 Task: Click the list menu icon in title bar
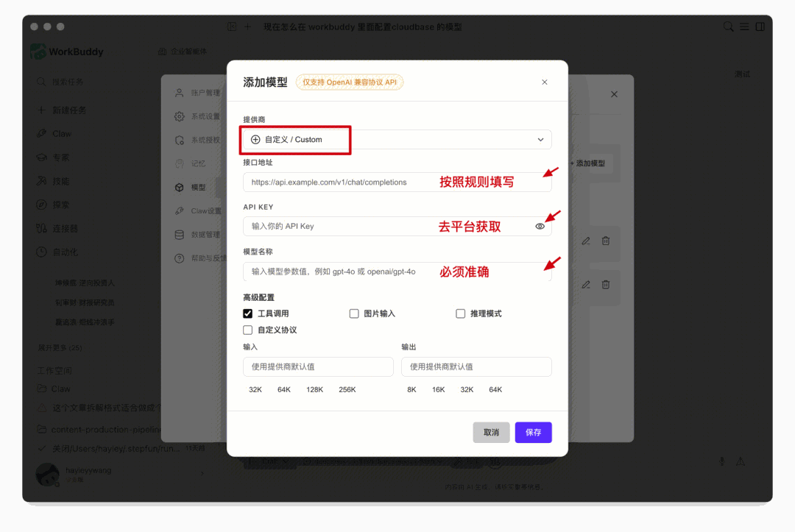(744, 26)
